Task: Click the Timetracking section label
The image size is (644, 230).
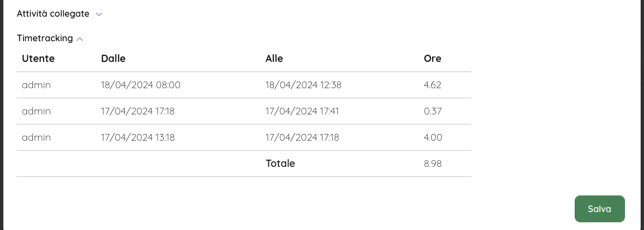Action: click(45, 38)
